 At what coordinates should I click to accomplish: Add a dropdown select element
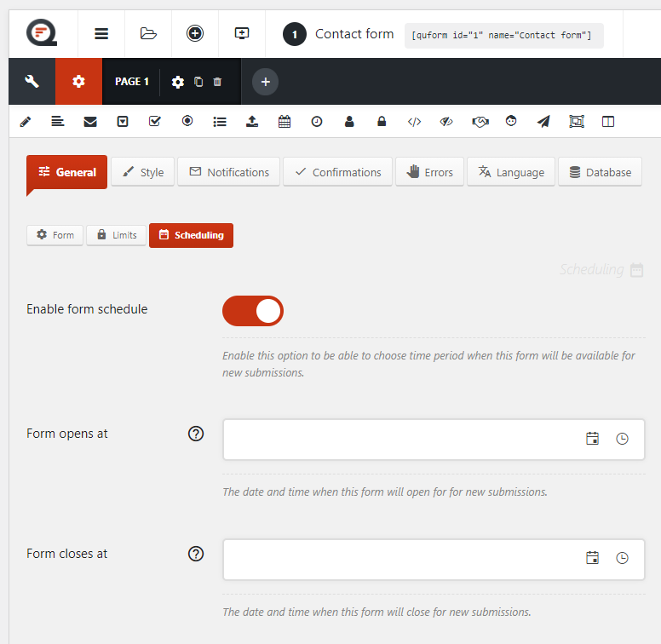click(x=123, y=122)
